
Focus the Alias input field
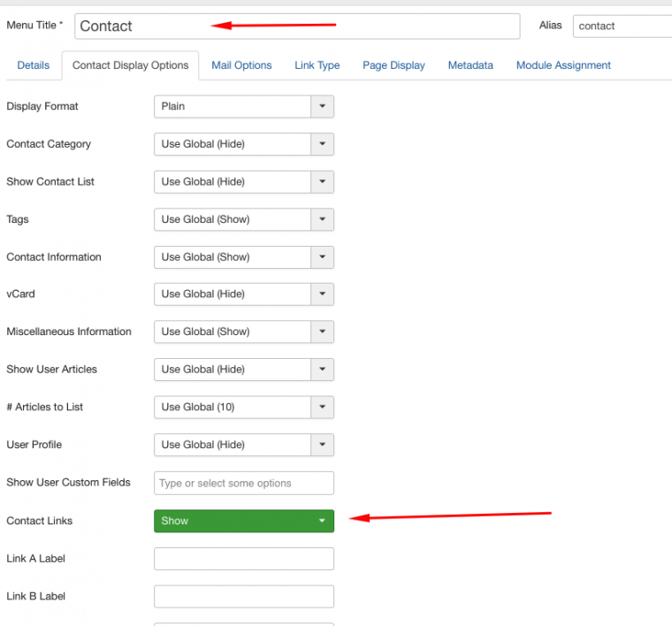tap(622, 26)
